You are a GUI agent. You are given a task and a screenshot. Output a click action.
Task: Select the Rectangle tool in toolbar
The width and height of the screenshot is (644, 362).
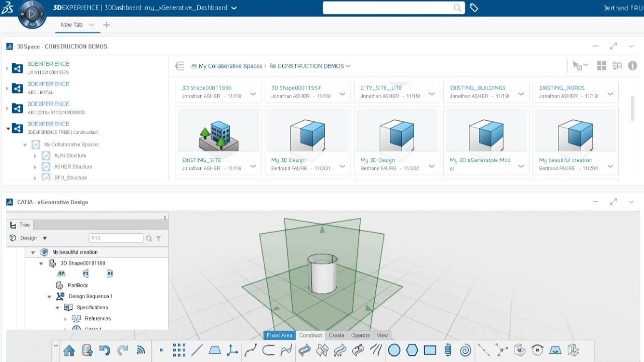pyautogui.click(x=430, y=350)
